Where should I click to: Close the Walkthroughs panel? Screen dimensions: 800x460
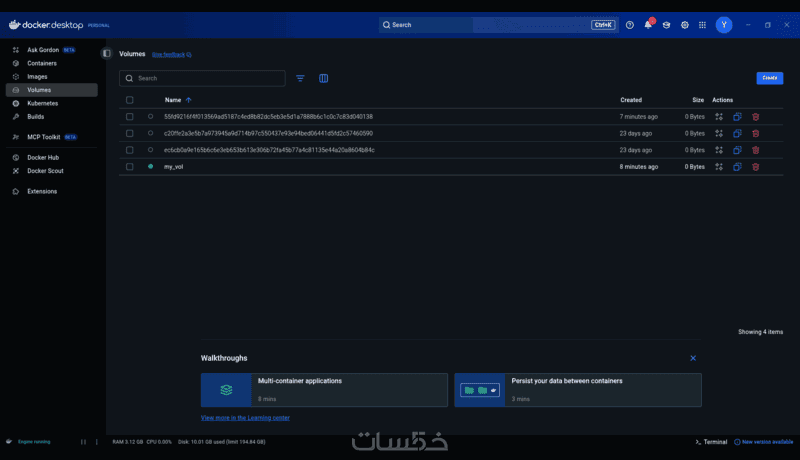(x=693, y=358)
